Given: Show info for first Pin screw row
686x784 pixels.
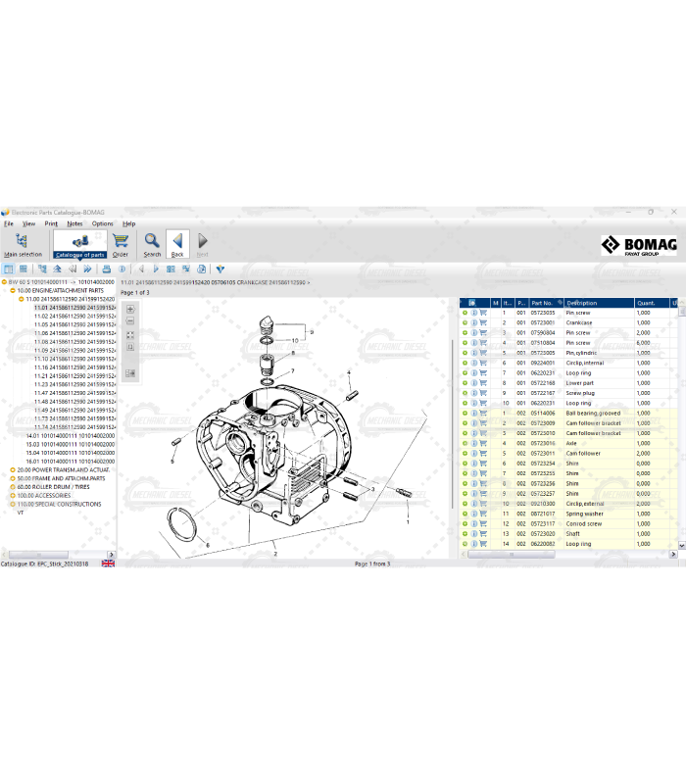Looking at the screenshot, I should pyautogui.click(x=473, y=313).
